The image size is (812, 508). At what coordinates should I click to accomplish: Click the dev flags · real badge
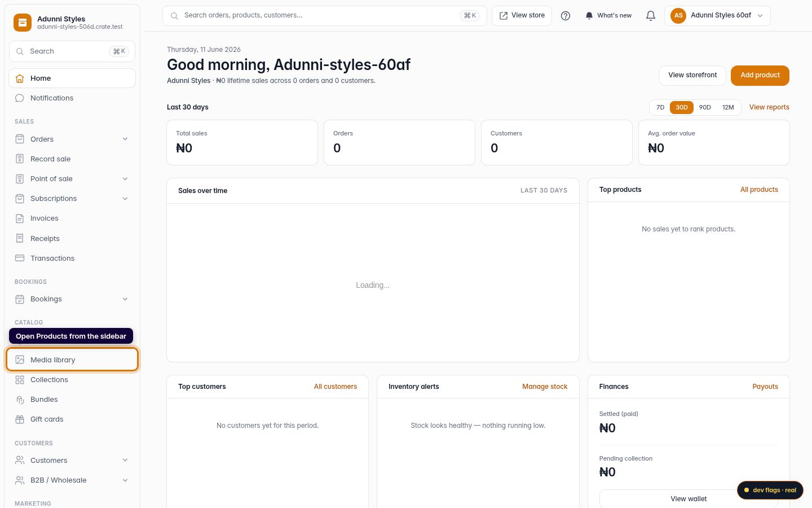point(770,490)
